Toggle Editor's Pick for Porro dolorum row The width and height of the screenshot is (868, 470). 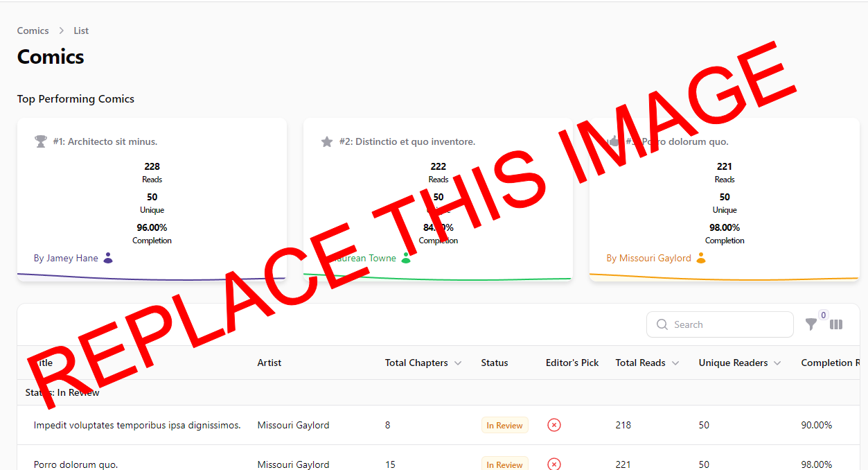553,463
